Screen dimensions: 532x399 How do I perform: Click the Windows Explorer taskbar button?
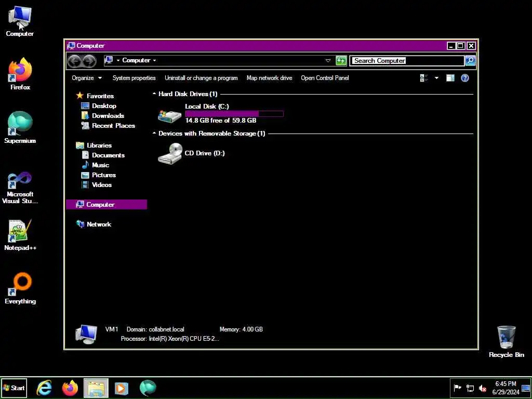[x=96, y=388]
